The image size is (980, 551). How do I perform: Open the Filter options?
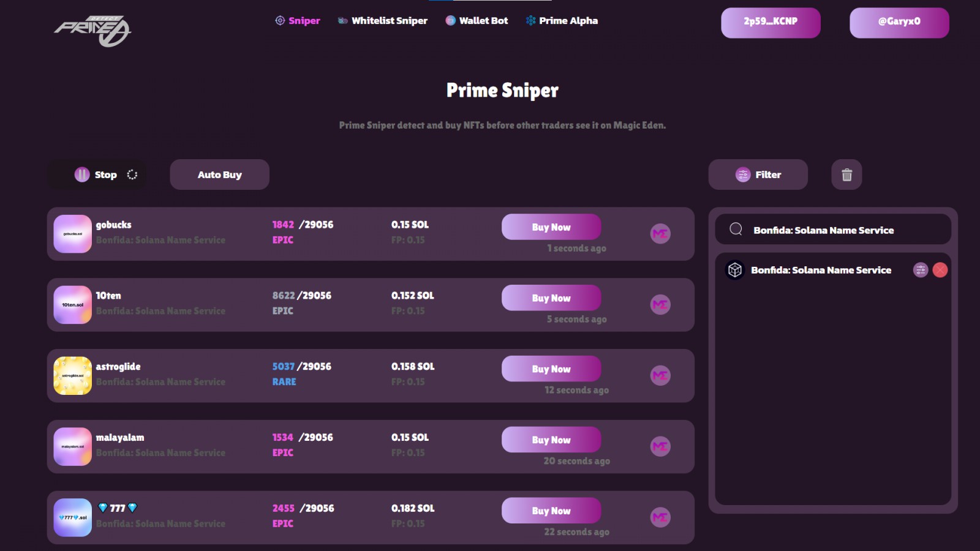pyautogui.click(x=758, y=175)
